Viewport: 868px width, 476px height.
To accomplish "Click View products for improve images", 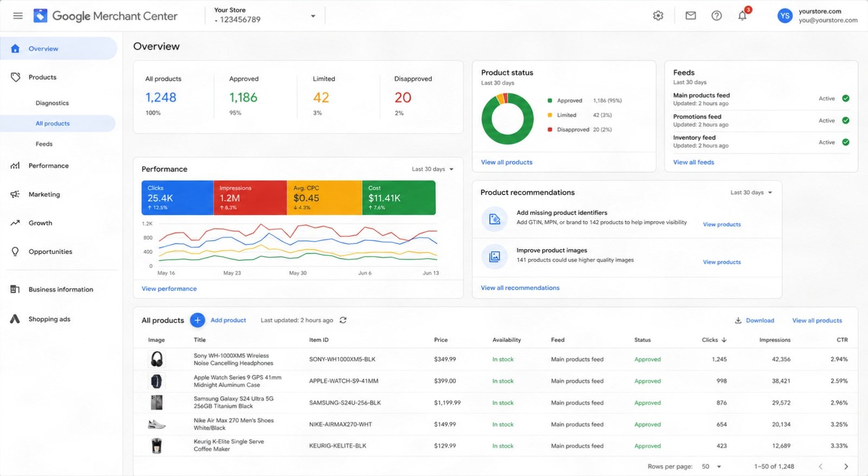I will click(722, 262).
